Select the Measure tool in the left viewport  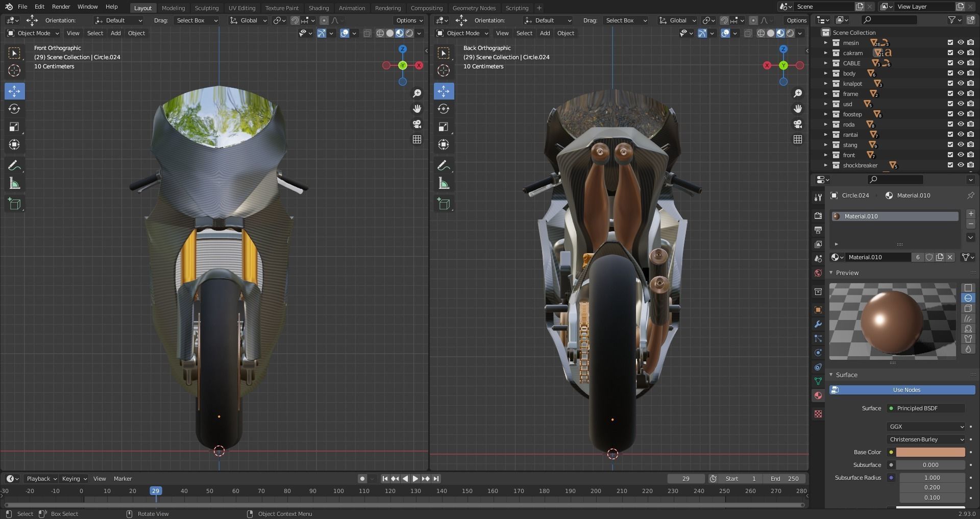14,184
